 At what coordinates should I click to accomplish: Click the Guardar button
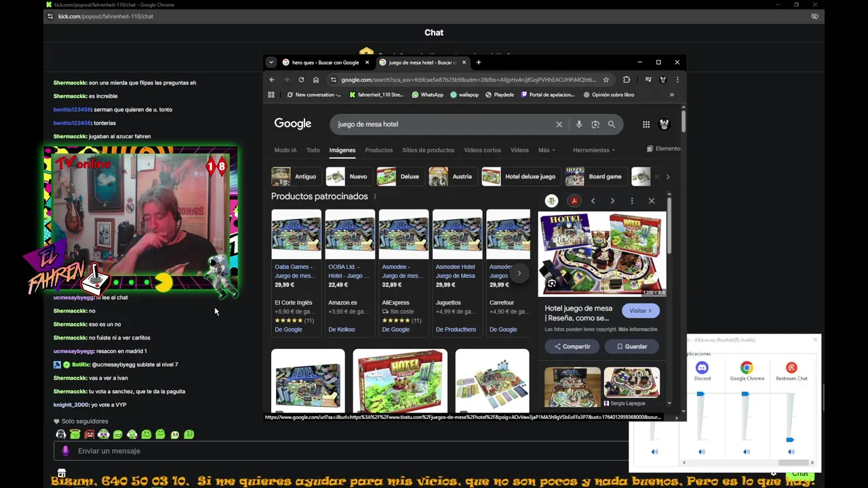tap(632, 346)
